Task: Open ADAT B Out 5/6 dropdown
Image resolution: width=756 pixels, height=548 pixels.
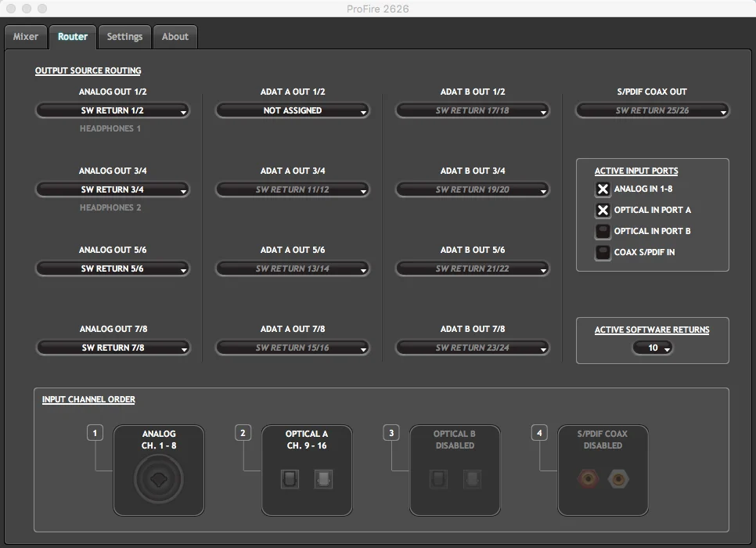Action: click(x=473, y=269)
